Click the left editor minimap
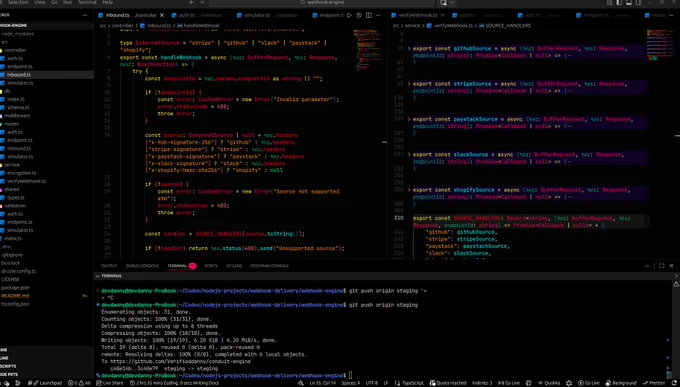Screen dimensions: 680x387 point(368,50)
